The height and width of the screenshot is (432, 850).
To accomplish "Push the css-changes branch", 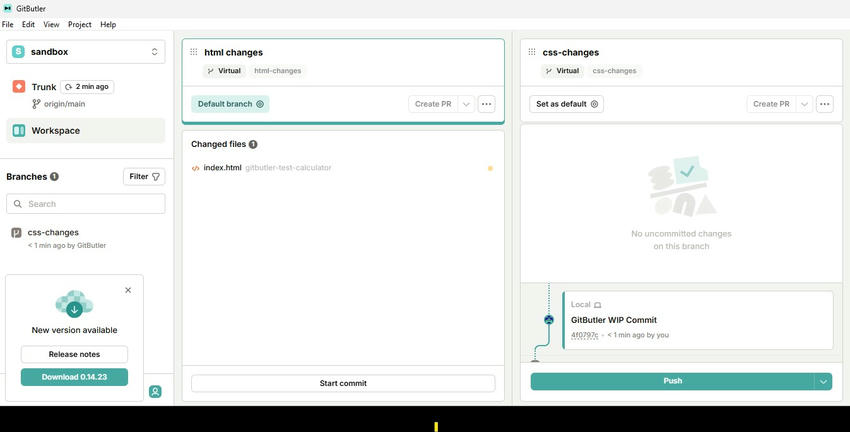I will pos(672,381).
